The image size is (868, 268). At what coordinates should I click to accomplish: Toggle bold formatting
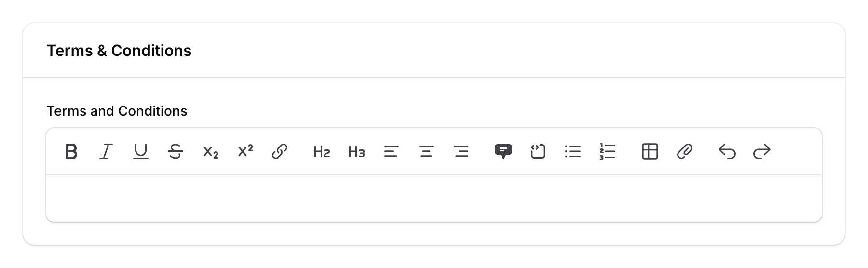pos(71,152)
